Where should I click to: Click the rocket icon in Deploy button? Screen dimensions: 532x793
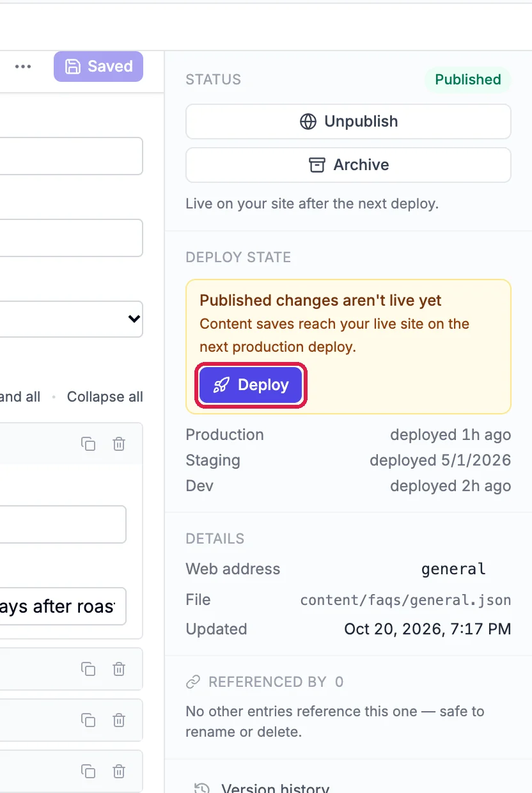pyautogui.click(x=221, y=385)
